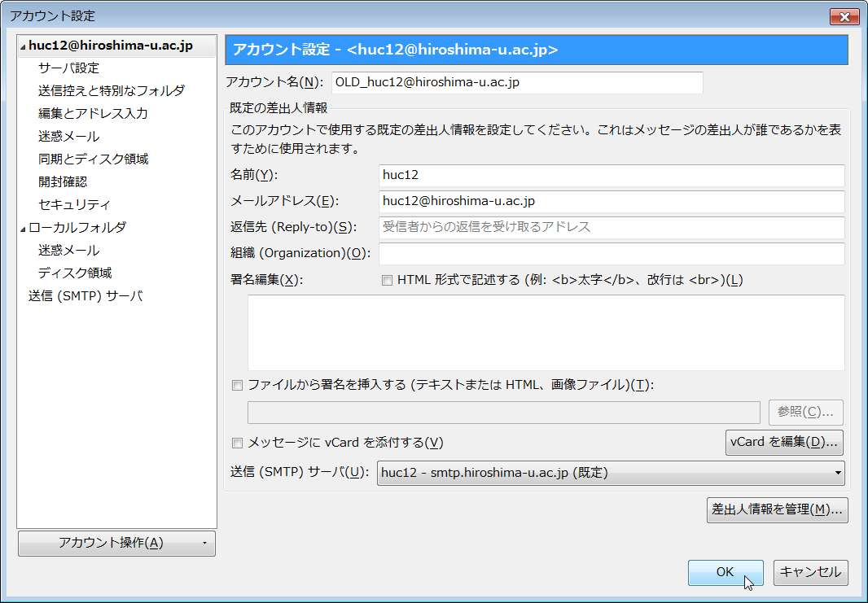Image resolution: width=868 pixels, height=603 pixels.
Task: Select 迷惑メール under ローカルフォルダ
Action: tap(68, 250)
